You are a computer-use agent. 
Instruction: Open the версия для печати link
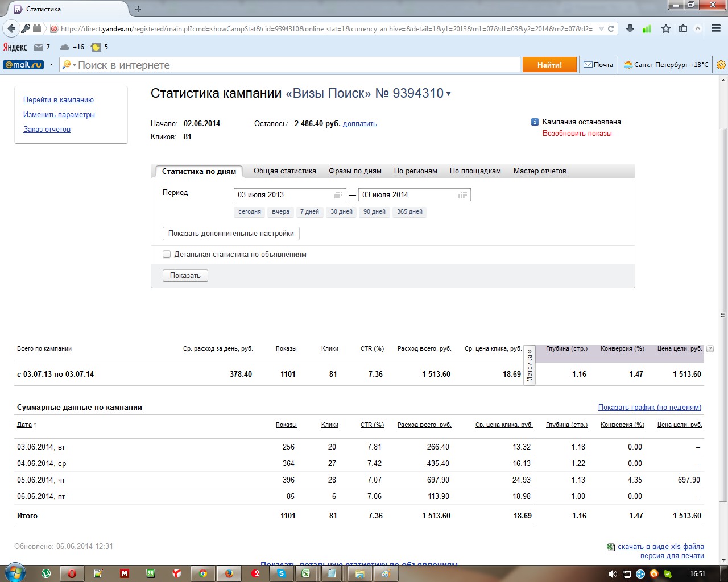point(672,556)
